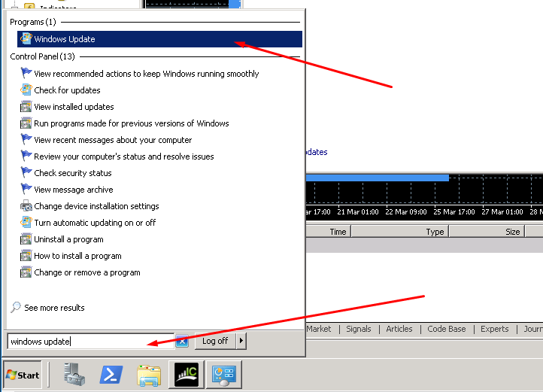The width and height of the screenshot is (543, 392).
Task: Click the icon beside View installed updates
Action: click(x=26, y=106)
